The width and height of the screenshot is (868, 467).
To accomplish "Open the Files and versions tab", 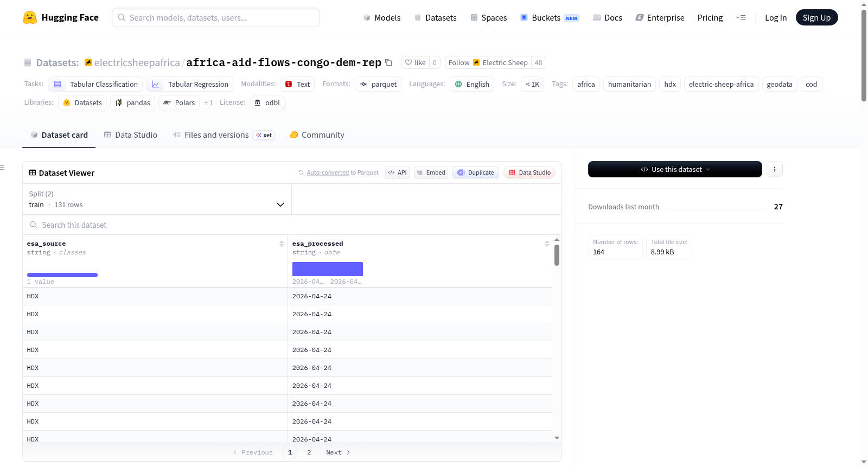I will coord(223,135).
